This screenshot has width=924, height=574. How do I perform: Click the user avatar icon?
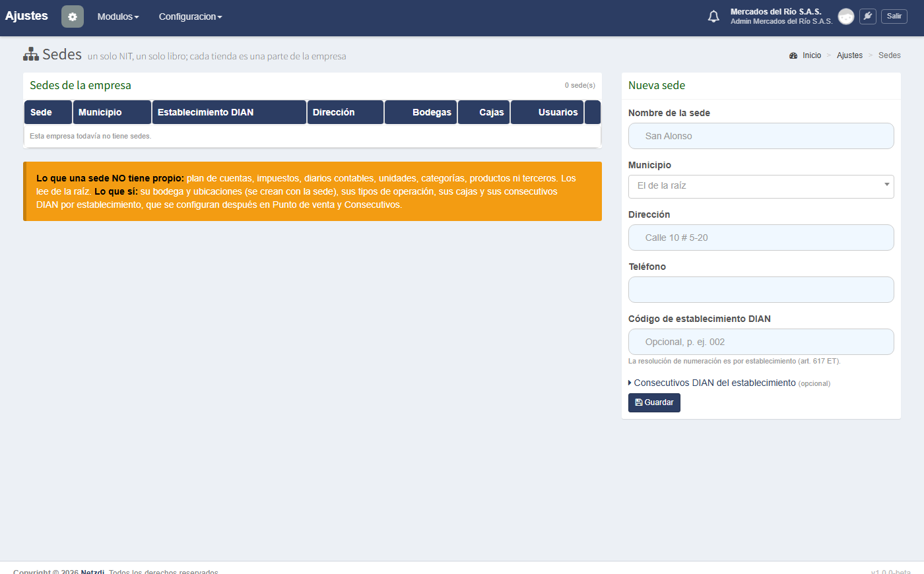coord(846,16)
